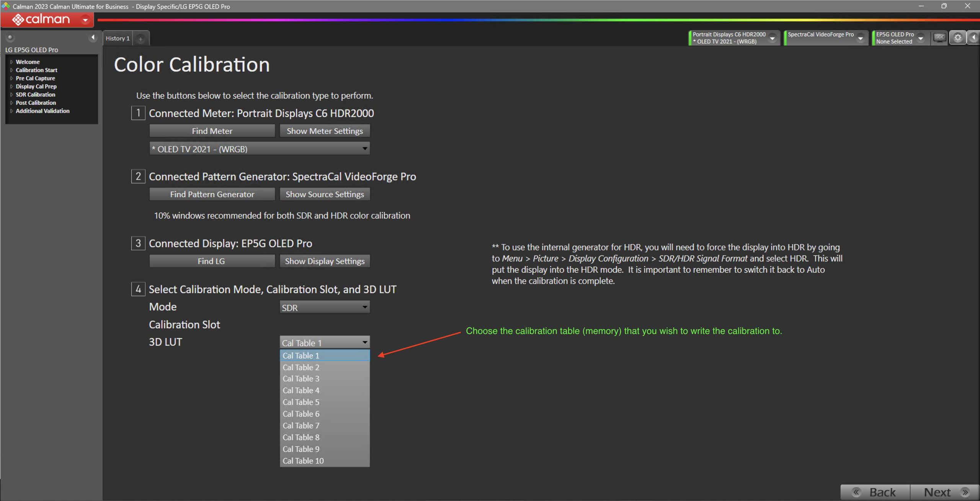Expand the Calibration Start tree arrow

pos(11,70)
